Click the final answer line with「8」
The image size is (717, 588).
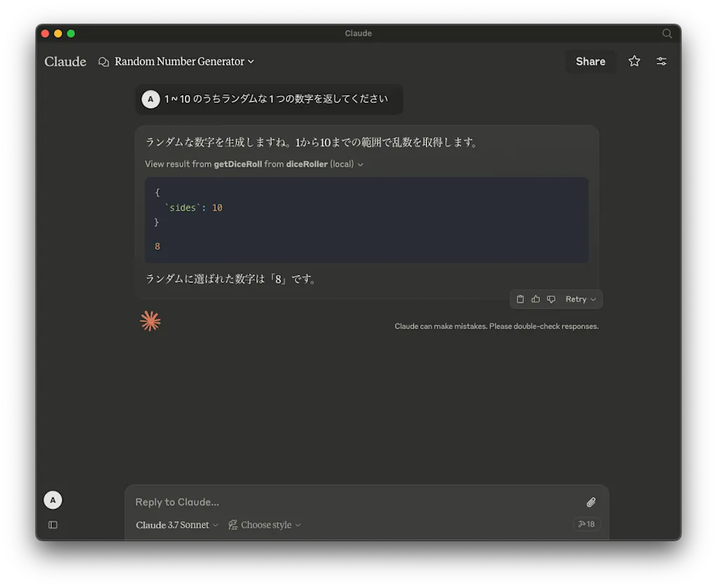pos(231,279)
